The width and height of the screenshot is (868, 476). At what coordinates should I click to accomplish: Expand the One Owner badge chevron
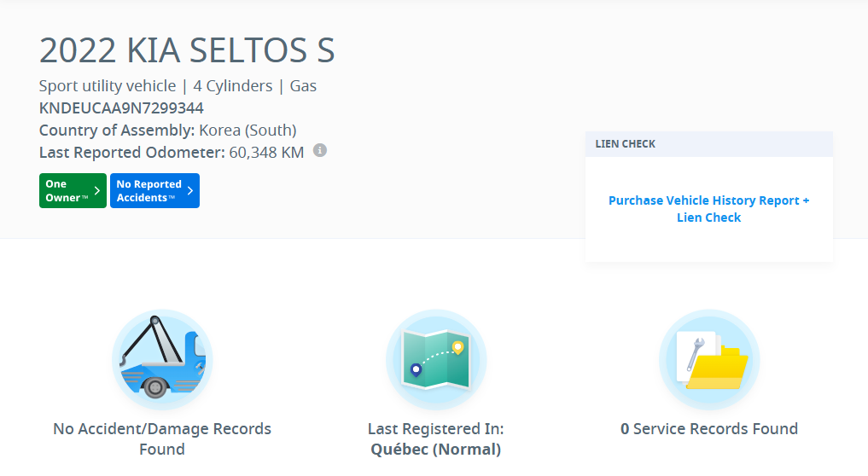(97, 191)
